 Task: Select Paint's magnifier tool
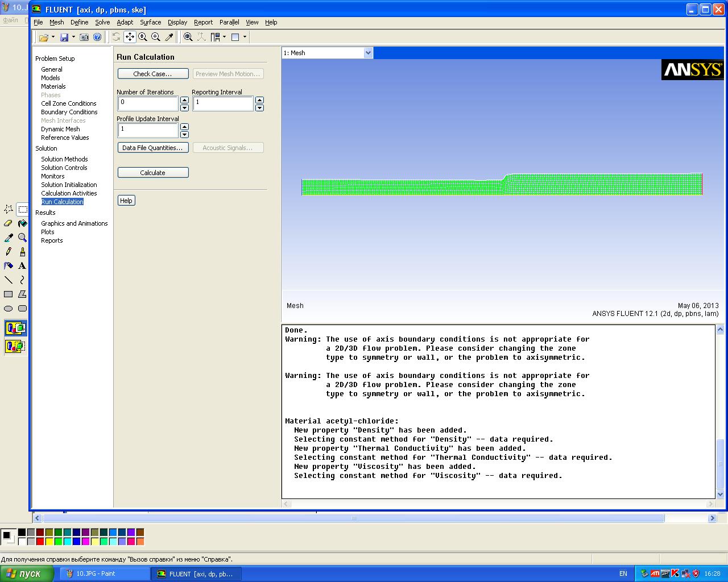(22, 238)
